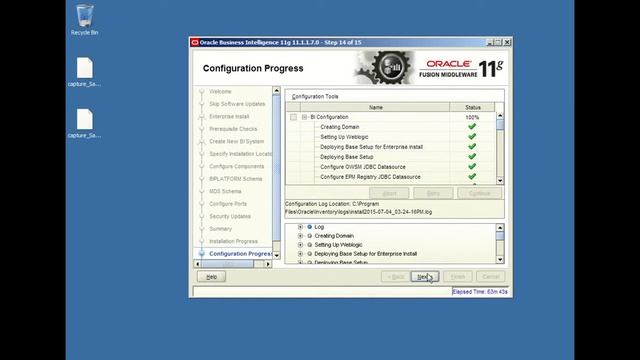Expand the Setting Up Weblogic log node

click(x=300, y=245)
